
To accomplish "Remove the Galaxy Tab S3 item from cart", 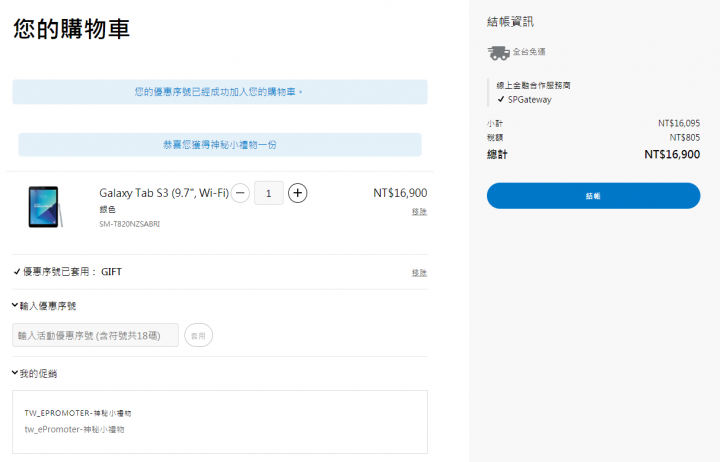I will point(419,212).
